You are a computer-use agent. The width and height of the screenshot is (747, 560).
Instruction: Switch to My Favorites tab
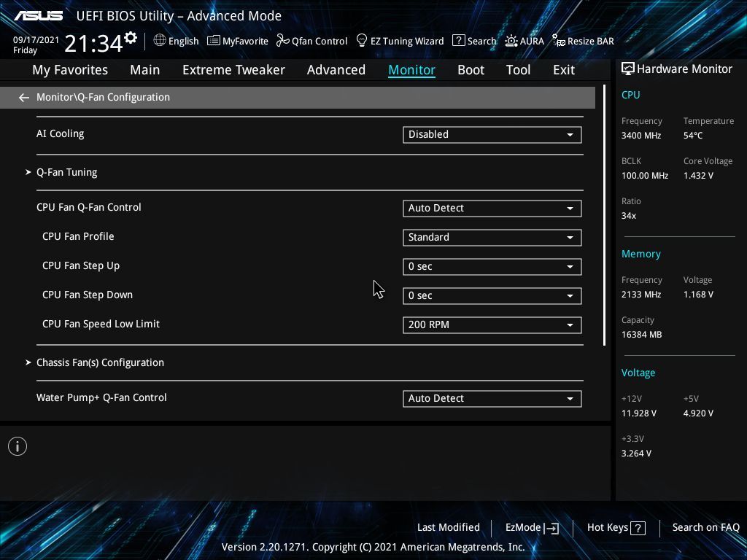click(x=70, y=70)
